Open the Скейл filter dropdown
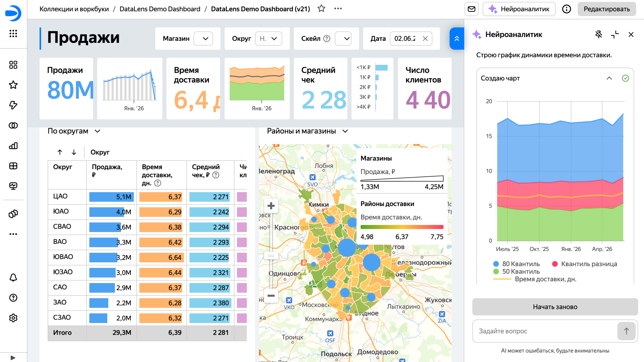The image size is (644, 362). (343, 38)
